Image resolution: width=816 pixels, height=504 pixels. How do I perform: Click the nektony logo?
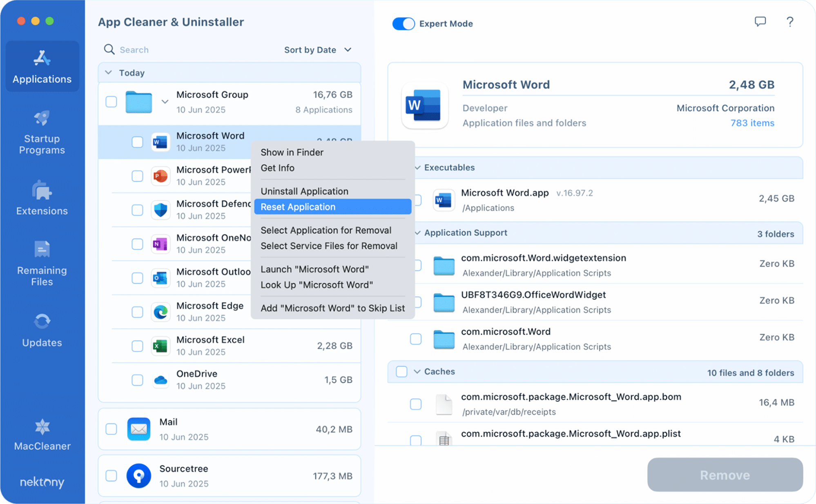[42, 482]
